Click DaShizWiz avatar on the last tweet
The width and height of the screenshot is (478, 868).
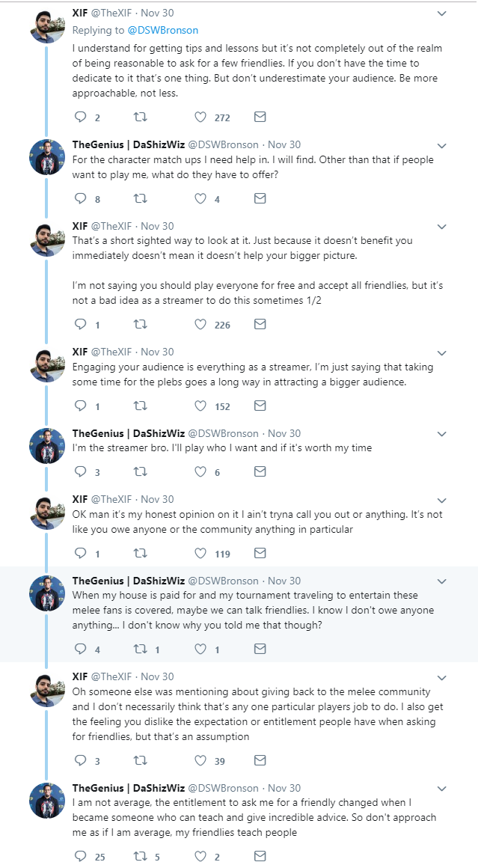(47, 801)
